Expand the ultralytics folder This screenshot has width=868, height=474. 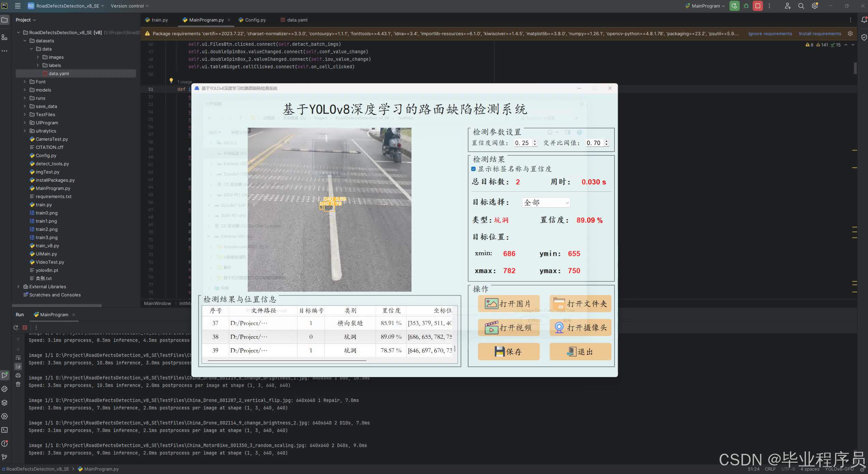pos(25,131)
